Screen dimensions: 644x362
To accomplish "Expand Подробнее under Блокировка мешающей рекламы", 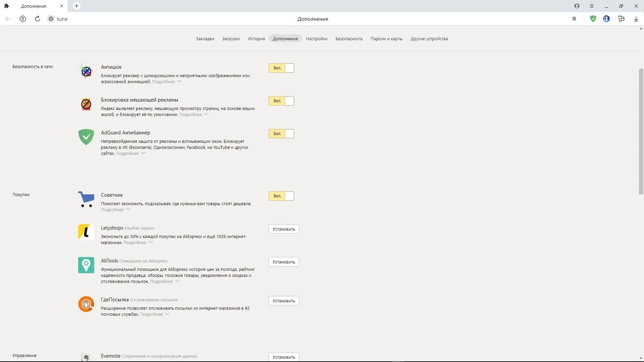I will click(194, 114).
